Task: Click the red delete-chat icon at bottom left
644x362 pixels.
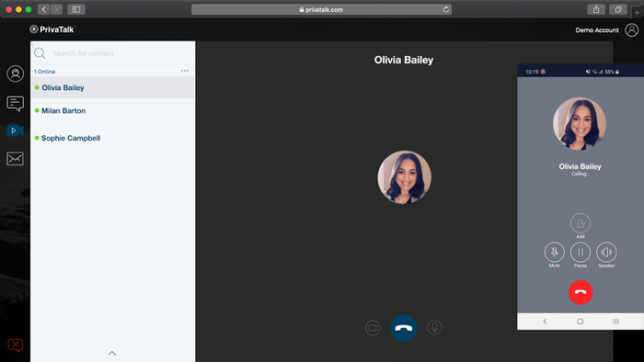Action: [16, 345]
